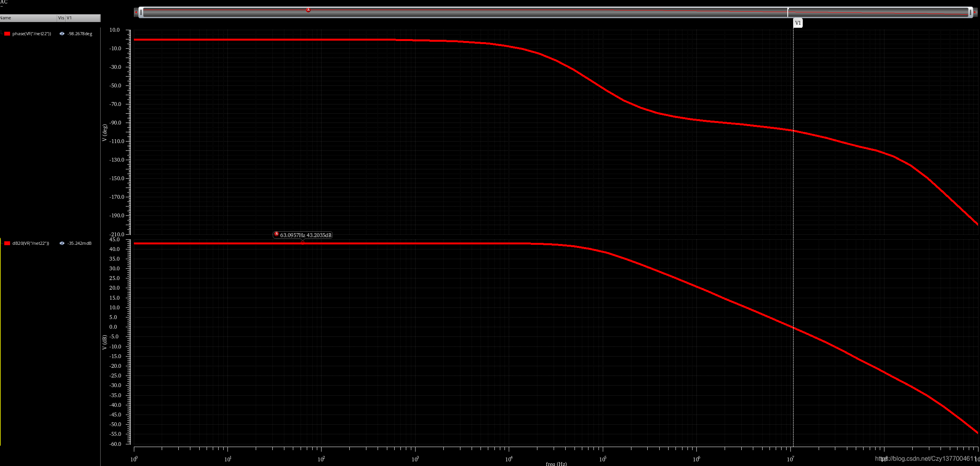
Task: Click left red arrow of zoom scrollbar
Action: pyautogui.click(x=136, y=12)
